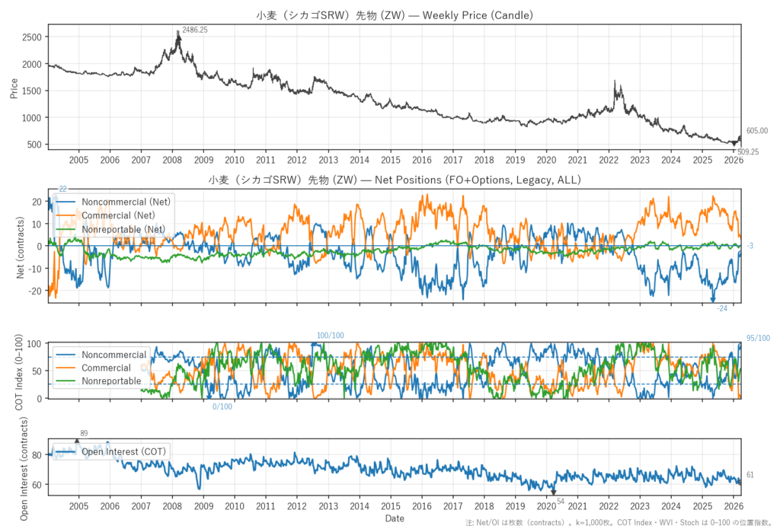Click the Weekly Price (Candle) chart title
The width and height of the screenshot is (780, 532).
click(x=395, y=15)
